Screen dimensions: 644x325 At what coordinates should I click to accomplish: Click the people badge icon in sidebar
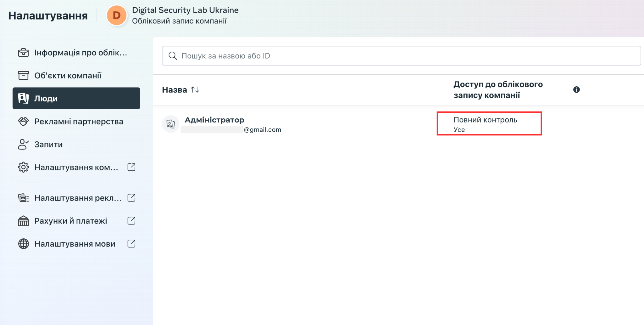23,98
